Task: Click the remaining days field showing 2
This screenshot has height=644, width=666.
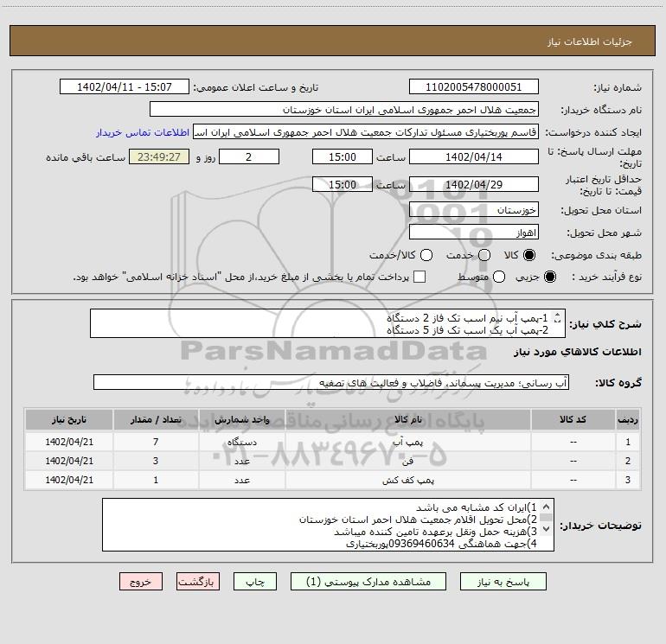Action: 249,157
